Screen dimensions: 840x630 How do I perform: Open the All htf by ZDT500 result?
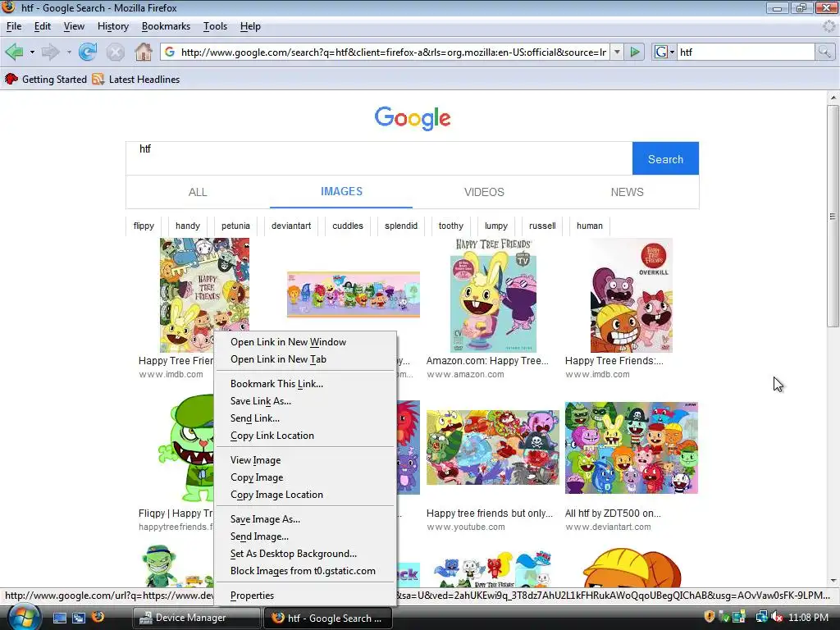point(613,513)
